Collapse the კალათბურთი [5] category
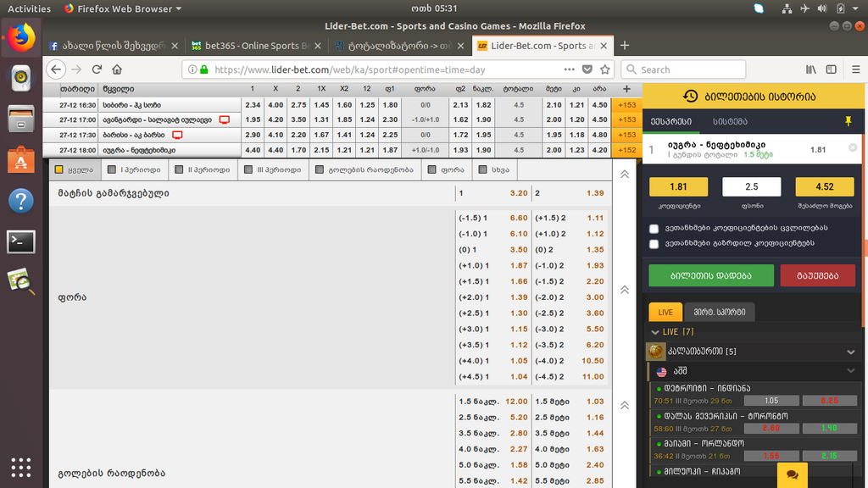Image resolution: width=868 pixels, height=488 pixels. (851, 352)
